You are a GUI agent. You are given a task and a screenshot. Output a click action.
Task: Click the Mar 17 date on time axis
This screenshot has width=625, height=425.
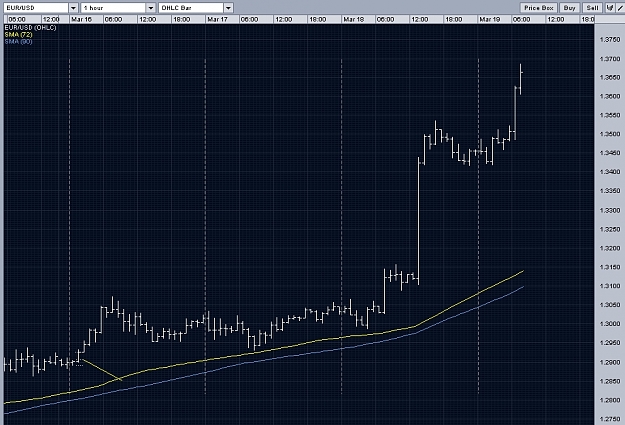pyautogui.click(x=217, y=19)
